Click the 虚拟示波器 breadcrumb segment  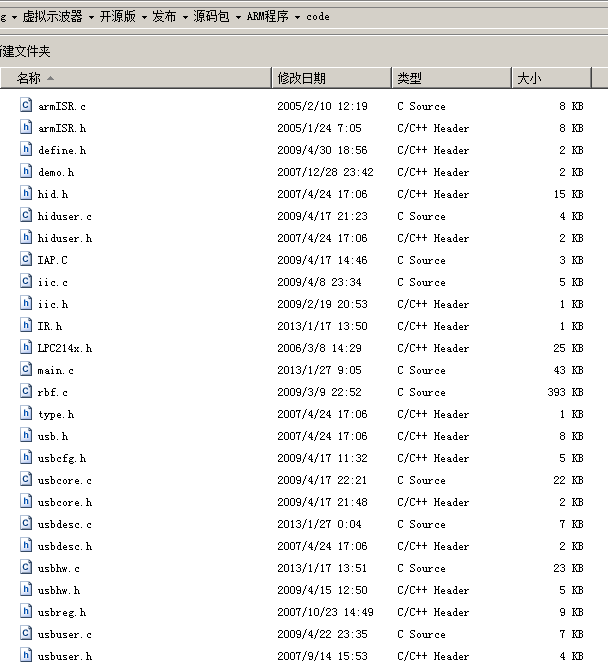53,17
